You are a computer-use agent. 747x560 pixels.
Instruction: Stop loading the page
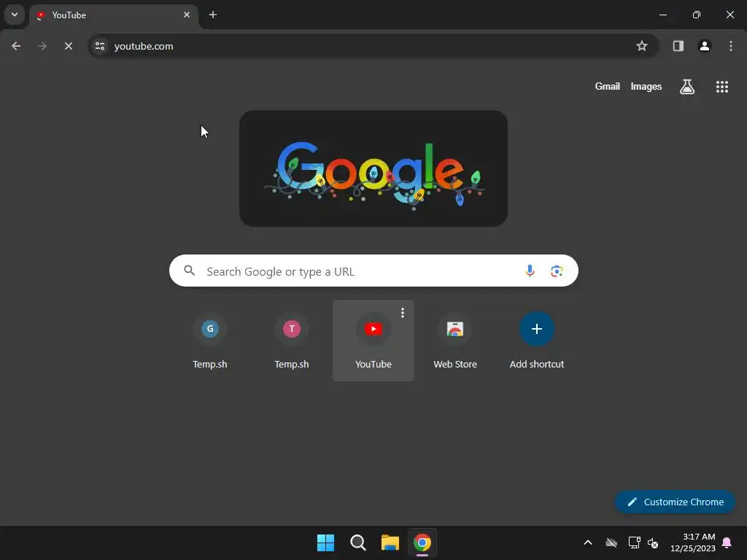tap(69, 46)
